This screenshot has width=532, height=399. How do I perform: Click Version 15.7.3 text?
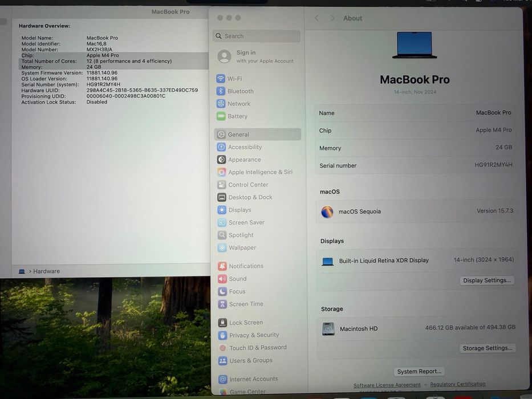[x=495, y=211]
